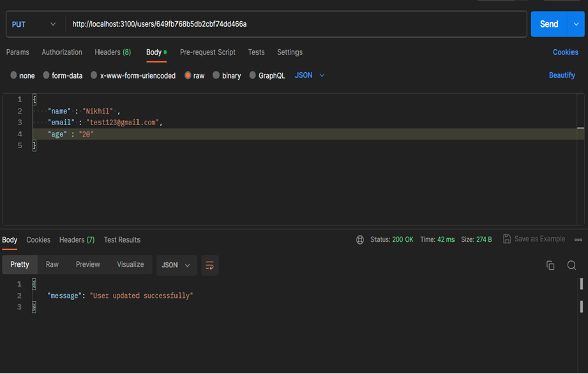Beautify the request JSON body

pos(562,75)
